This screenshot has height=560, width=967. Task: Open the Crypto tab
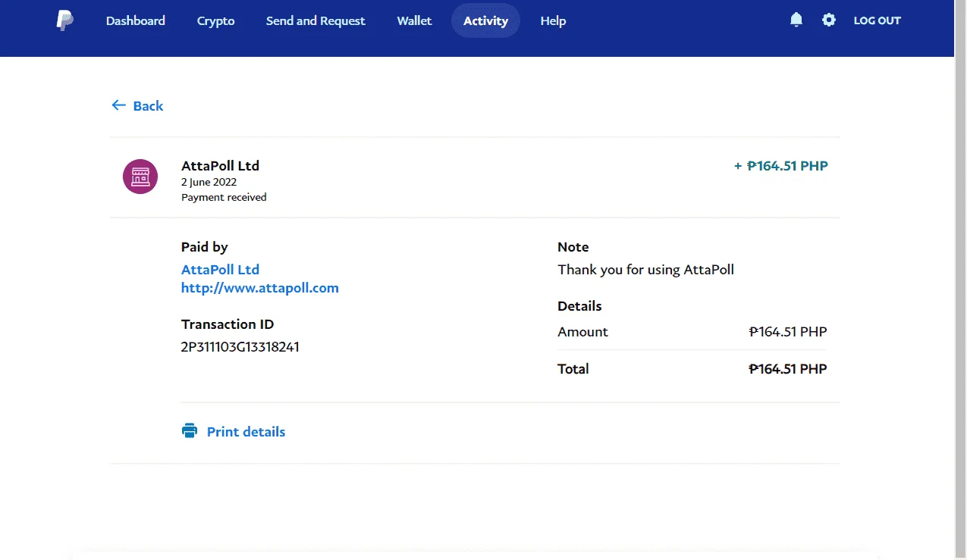pyautogui.click(x=216, y=20)
